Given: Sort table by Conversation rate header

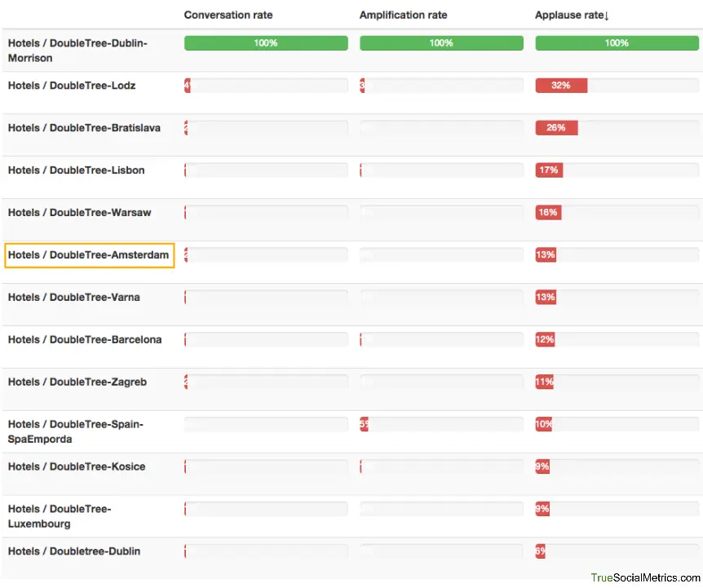Looking at the screenshot, I should click(228, 15).
